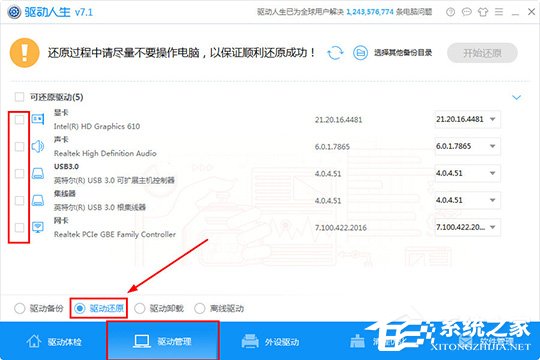
Task: Select the 离线驱动 radio button
Action: click(x=200, y=308)
